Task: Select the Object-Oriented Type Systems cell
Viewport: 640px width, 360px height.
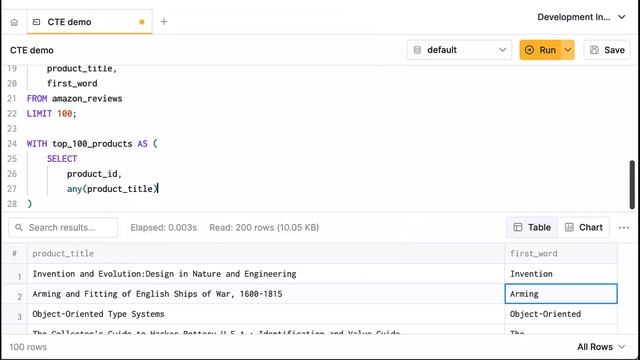Action: (x=266, y=314)
